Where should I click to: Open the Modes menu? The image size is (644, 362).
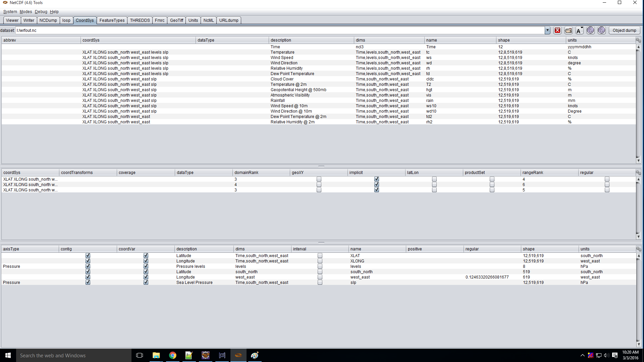click(26, 12)
